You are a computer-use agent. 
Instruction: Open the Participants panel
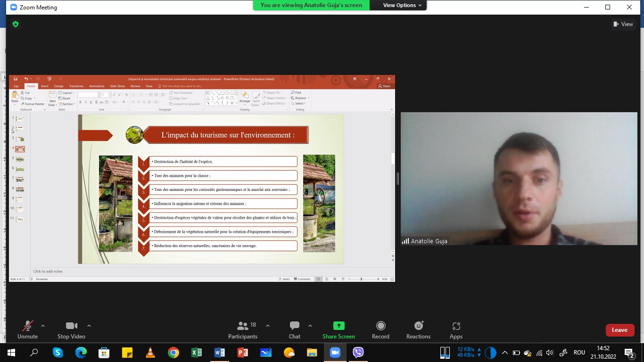[x=243, y=329]
